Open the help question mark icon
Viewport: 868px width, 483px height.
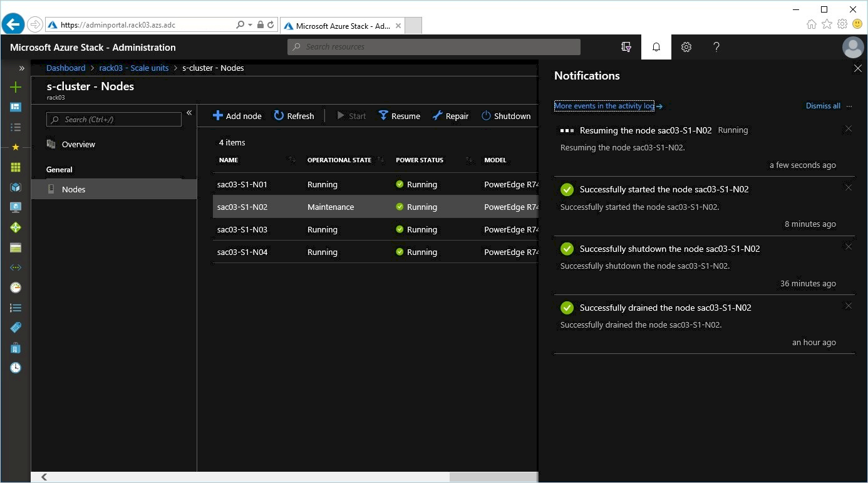click(x=716, y=47)
